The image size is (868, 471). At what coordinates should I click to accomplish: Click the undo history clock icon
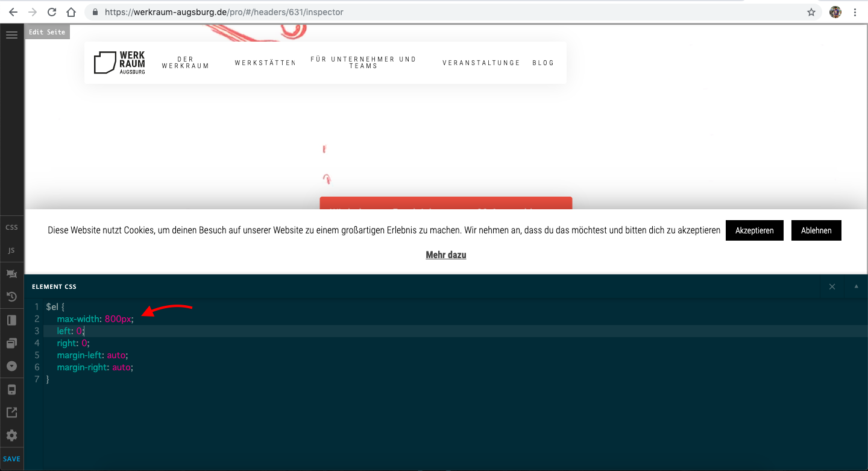[11, 297]
